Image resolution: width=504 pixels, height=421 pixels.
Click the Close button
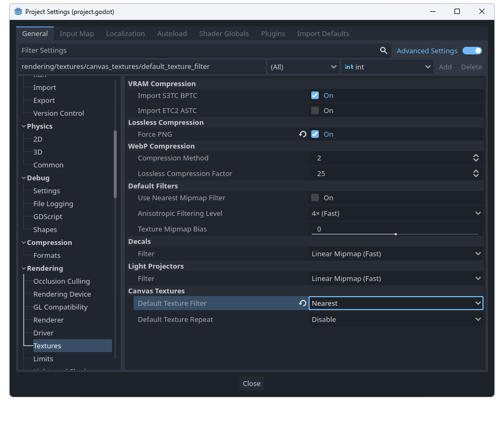pyautogui.click(x=251, y=383)
